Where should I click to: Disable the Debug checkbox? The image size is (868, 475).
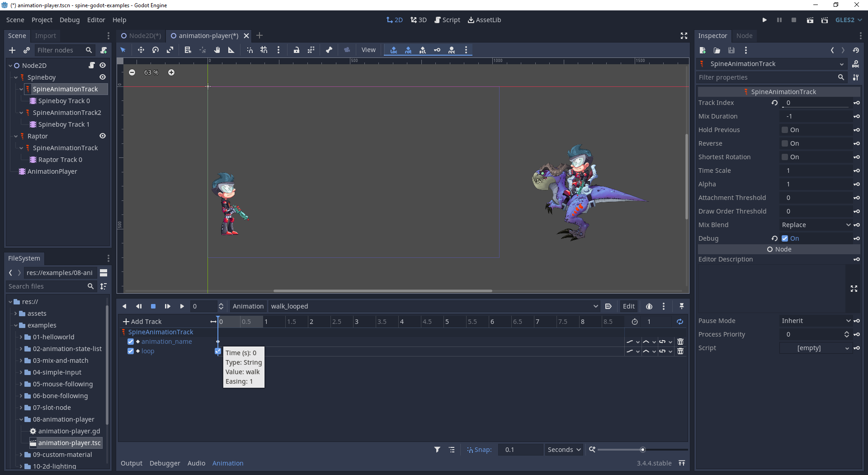tap(785, 238)
